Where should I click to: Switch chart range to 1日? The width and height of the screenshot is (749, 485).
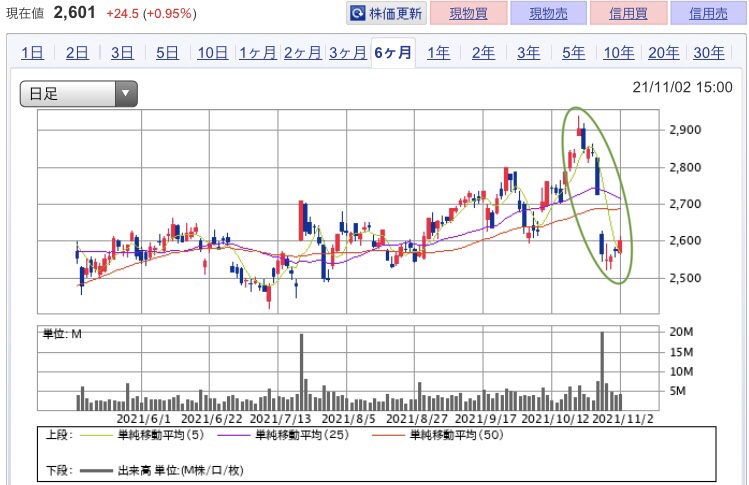click(32, 53)
